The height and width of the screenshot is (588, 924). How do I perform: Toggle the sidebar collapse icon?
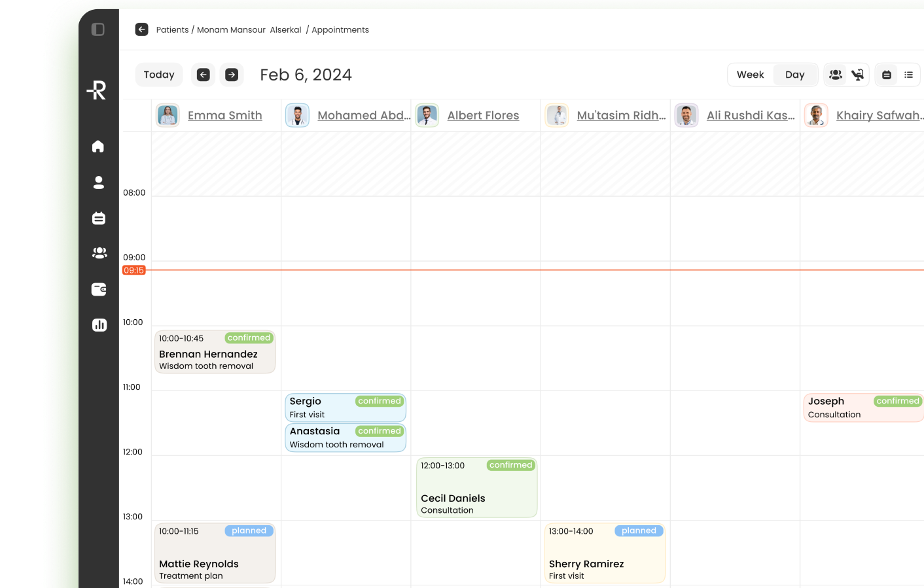point(98,29)
